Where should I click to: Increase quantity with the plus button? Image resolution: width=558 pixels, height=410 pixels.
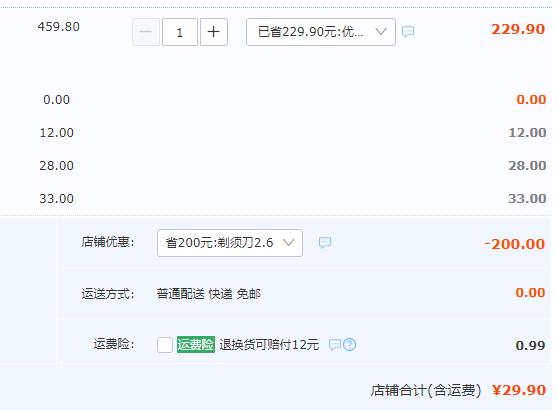coord(214,32)
